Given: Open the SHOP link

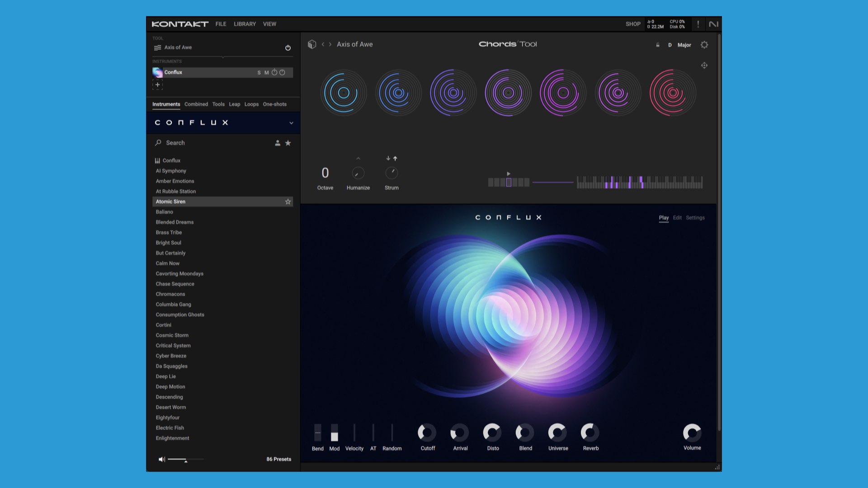Looking at the screenshot, I should click(633, 24).
